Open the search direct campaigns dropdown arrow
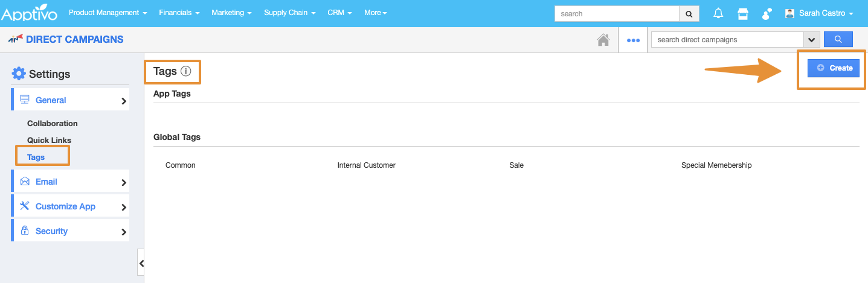Viewport: 868px width, 283px height. coord(811,40)
